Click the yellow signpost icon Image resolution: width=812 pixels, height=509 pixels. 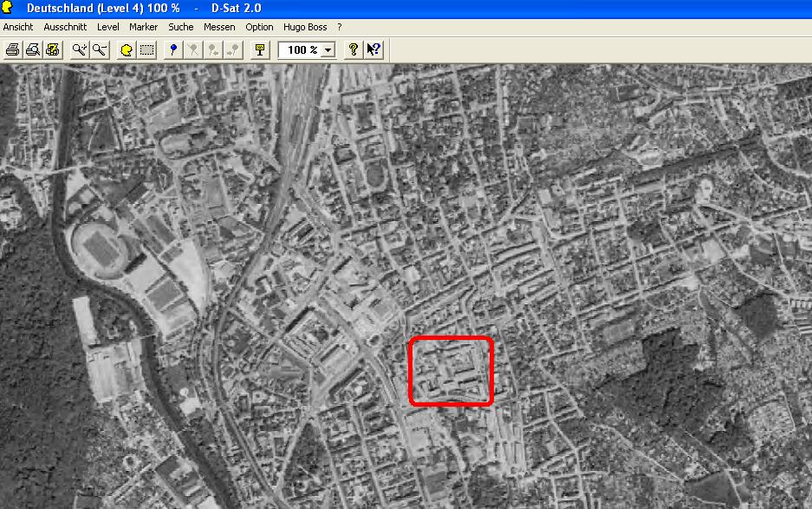259,49
